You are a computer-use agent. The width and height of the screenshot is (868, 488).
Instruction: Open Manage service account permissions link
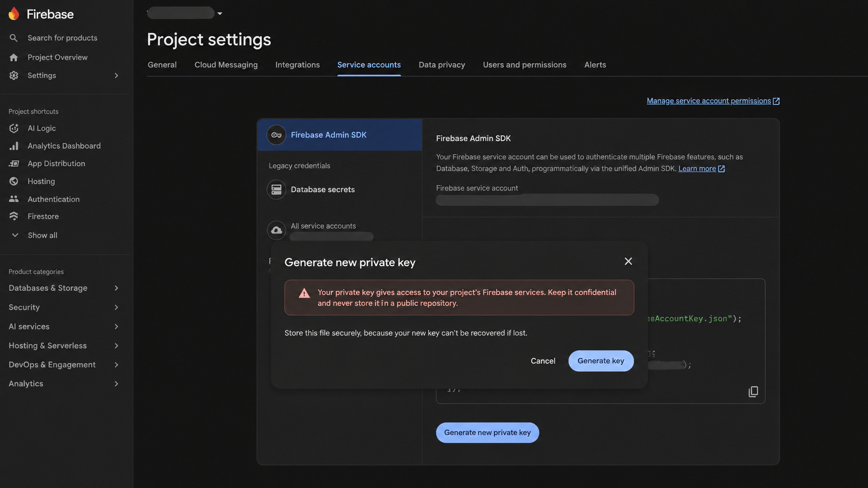[709, 101]
